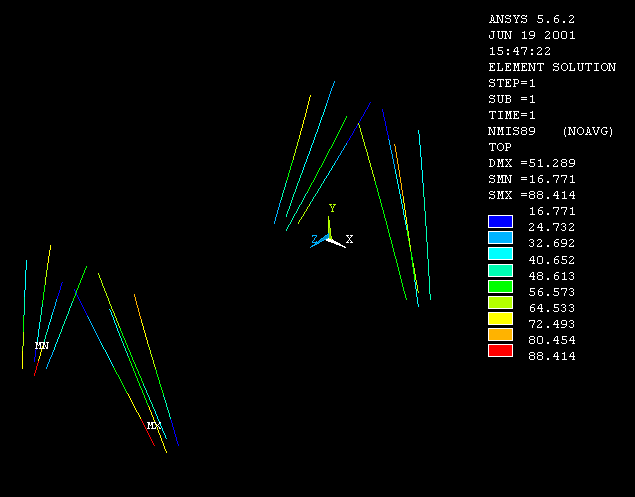Click the Y axis label on triad

click(x=332, y=208)
